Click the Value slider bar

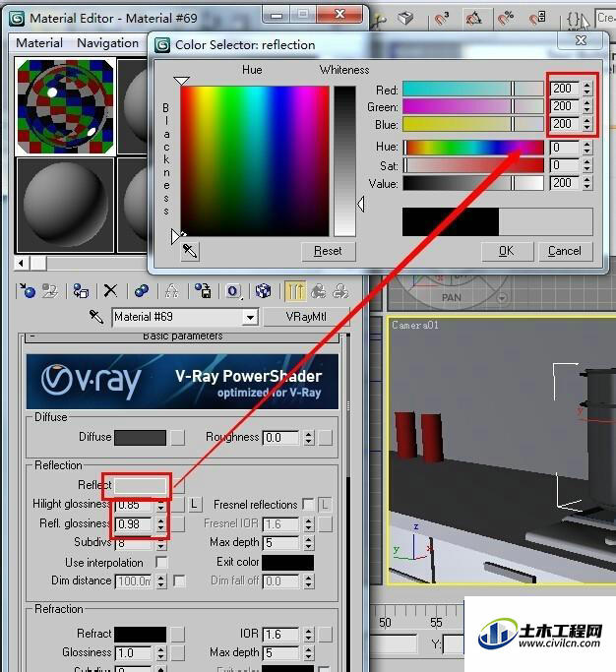pos(473,183)
